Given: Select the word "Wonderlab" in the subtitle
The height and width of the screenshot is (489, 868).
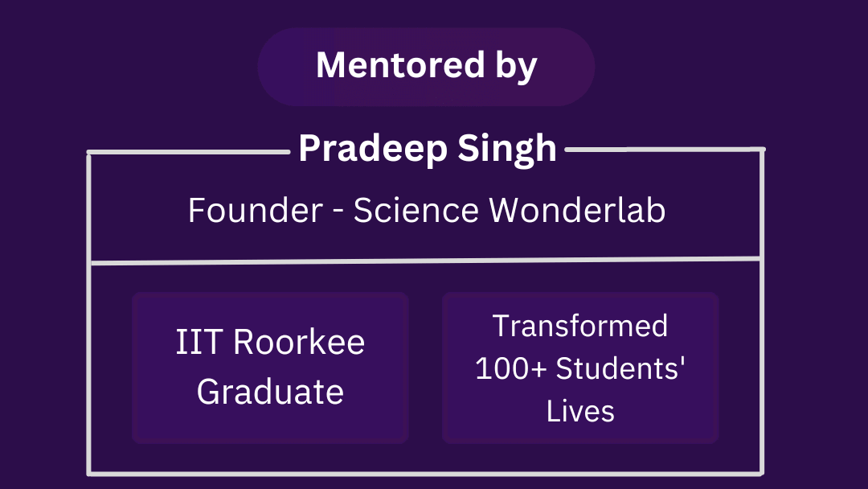Looking at the screenshot, I should coord(577,211).
